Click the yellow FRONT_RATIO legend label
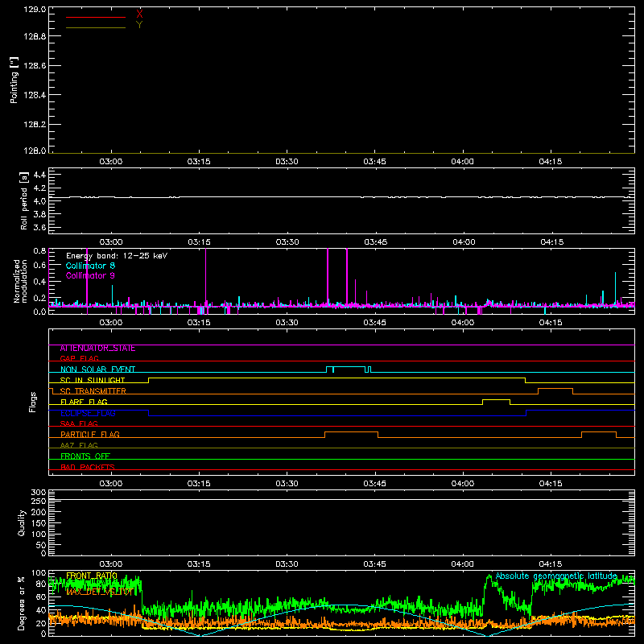The height and width of the screenshot is (644, 644). (x=92, y=576)
